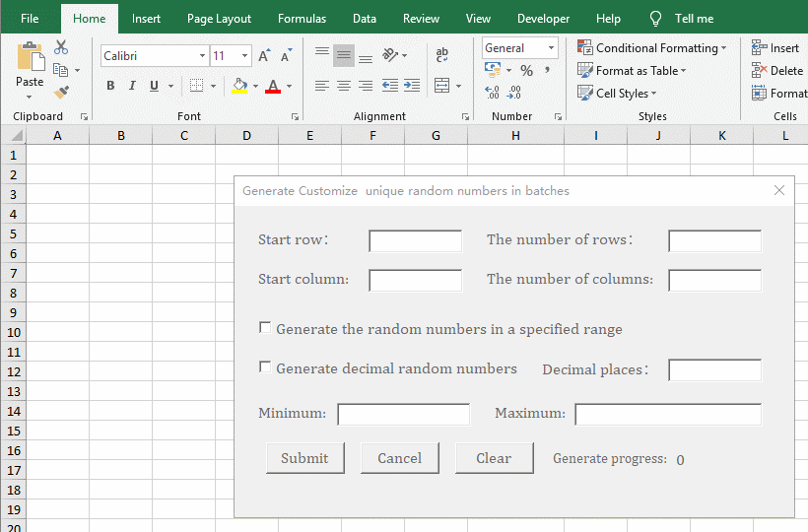Toggle underline formatting

pos(154,86)
